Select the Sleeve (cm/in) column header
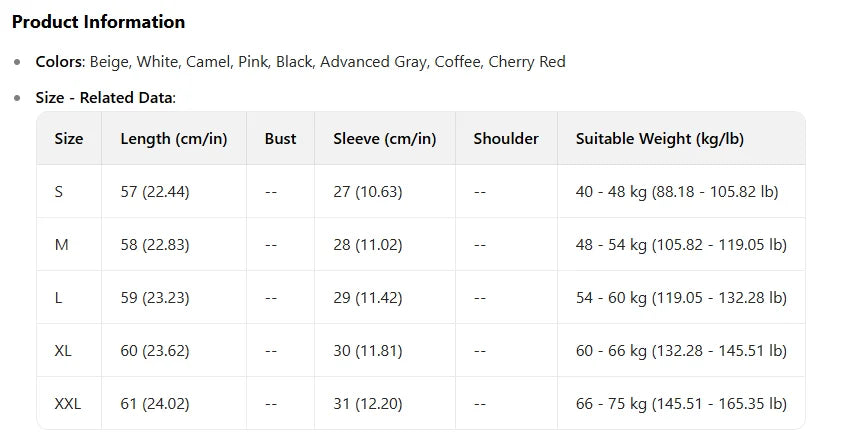Image resolution: width=841 pixels, height=439 pixels. (x=385, y=139)
